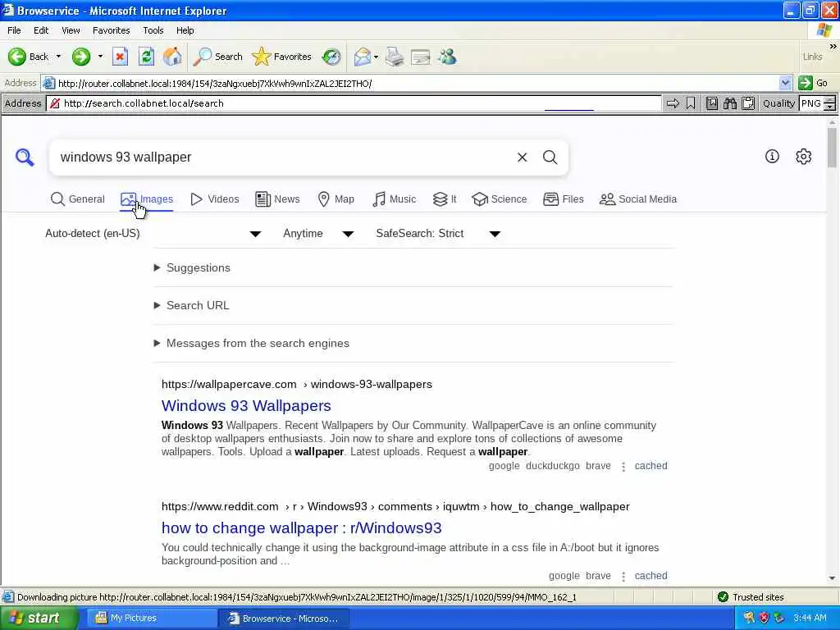840x630 pixels.
Task: Open options dots for reddit result
Action: click(623, 577)
